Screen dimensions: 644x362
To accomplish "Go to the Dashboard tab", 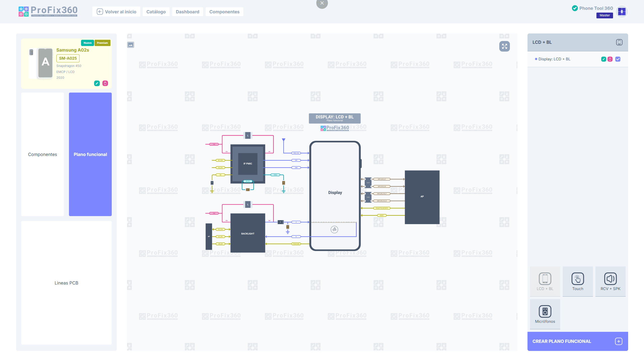I will (x=187, y=12).
